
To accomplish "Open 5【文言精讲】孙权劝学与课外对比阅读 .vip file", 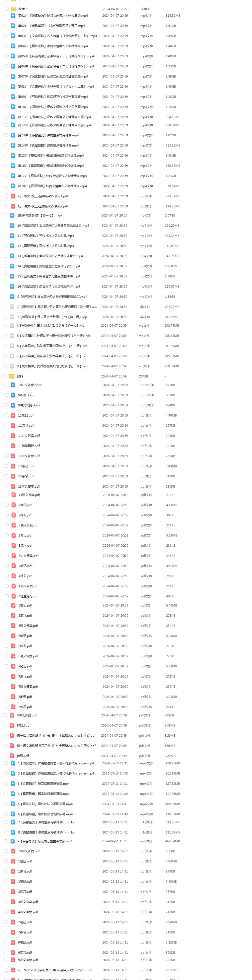I will 54,336.
